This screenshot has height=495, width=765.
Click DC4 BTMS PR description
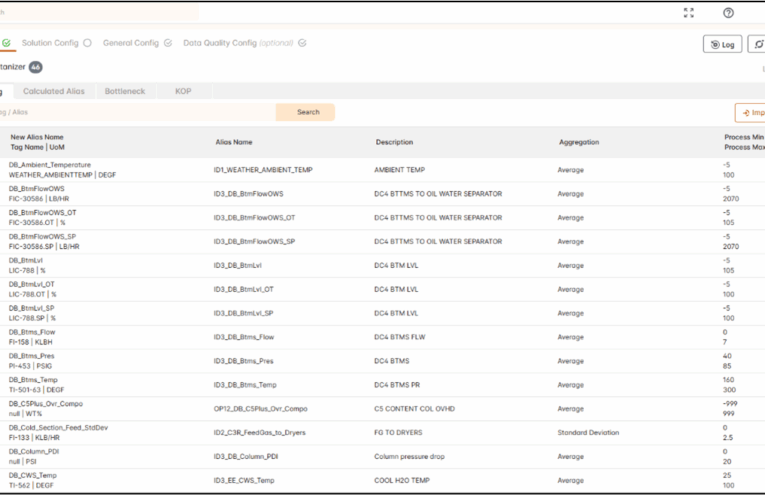coord(397,385)
